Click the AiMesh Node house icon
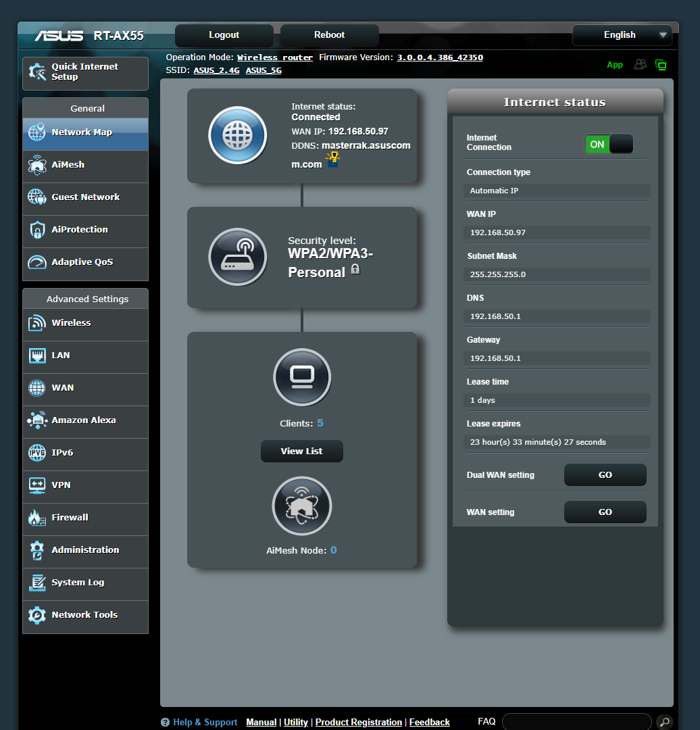 click(302, 506)
